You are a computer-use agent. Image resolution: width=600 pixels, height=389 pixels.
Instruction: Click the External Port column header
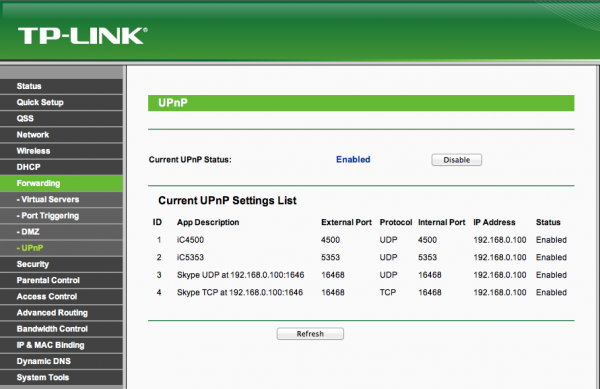point(346,222)
